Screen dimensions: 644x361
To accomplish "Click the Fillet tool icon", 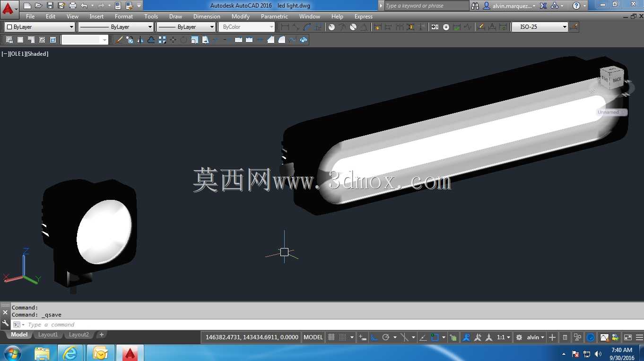I will 282,40.
